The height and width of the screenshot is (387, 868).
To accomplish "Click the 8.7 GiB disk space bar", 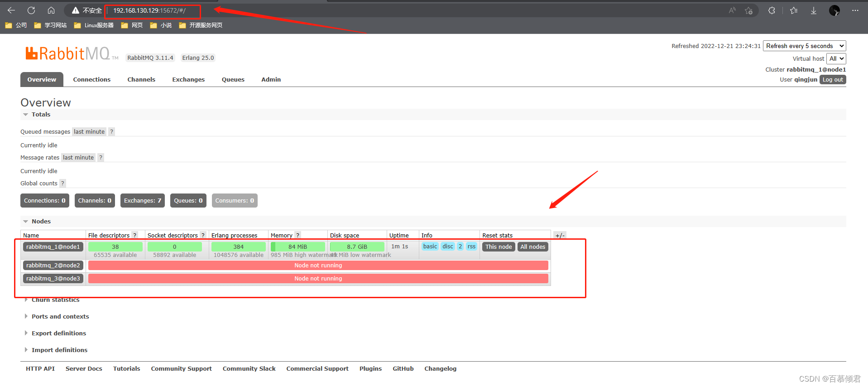I will pyautogui.click(x=357, y=247).
